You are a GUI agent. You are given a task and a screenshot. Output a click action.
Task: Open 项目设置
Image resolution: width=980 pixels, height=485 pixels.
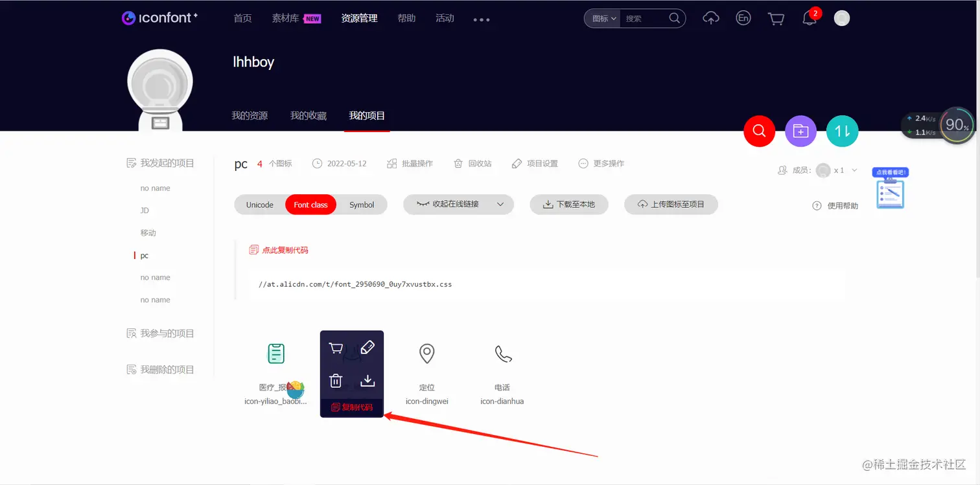click(x=535, y=164)
